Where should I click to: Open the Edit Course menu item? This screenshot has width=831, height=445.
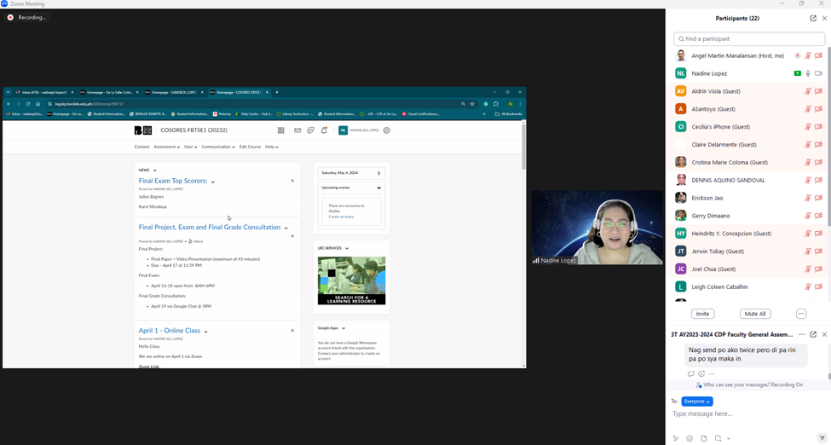click(249, 147)
